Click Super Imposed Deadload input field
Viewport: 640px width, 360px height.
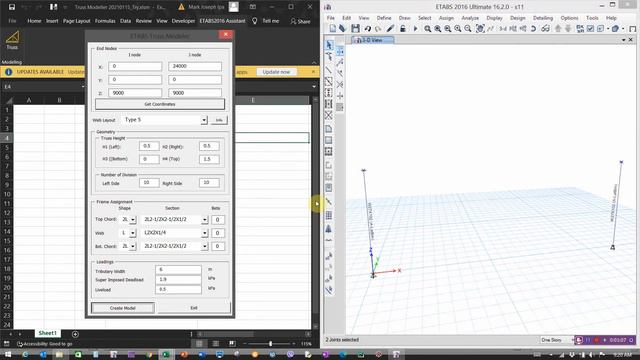178,280
